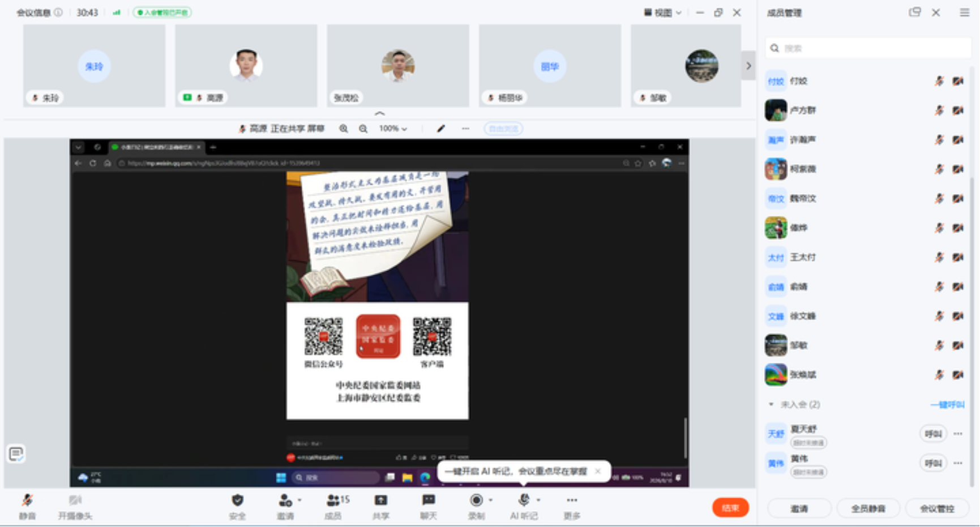Open the notes icon at left edge
980x527 pixels.
point(16,453)
